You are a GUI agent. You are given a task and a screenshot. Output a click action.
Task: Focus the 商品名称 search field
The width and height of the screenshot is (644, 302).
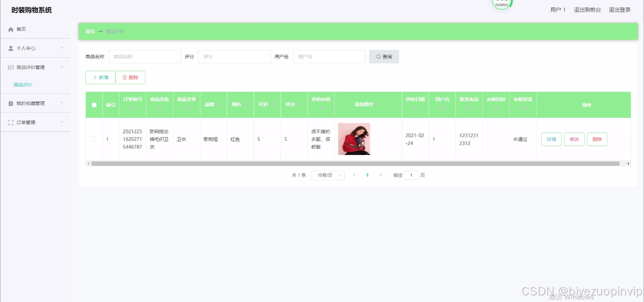(145, 57)
